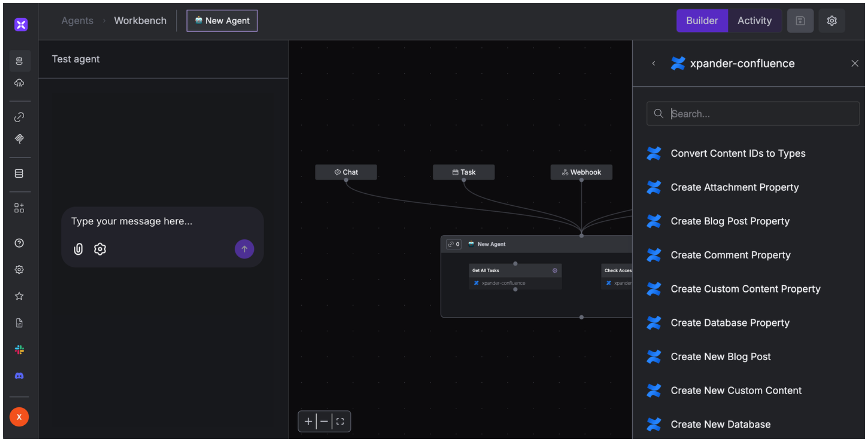The height and width of the screenshot is (442, 868).
Task: Click the Workbench breadcrumb link
Action: [140, 21]
